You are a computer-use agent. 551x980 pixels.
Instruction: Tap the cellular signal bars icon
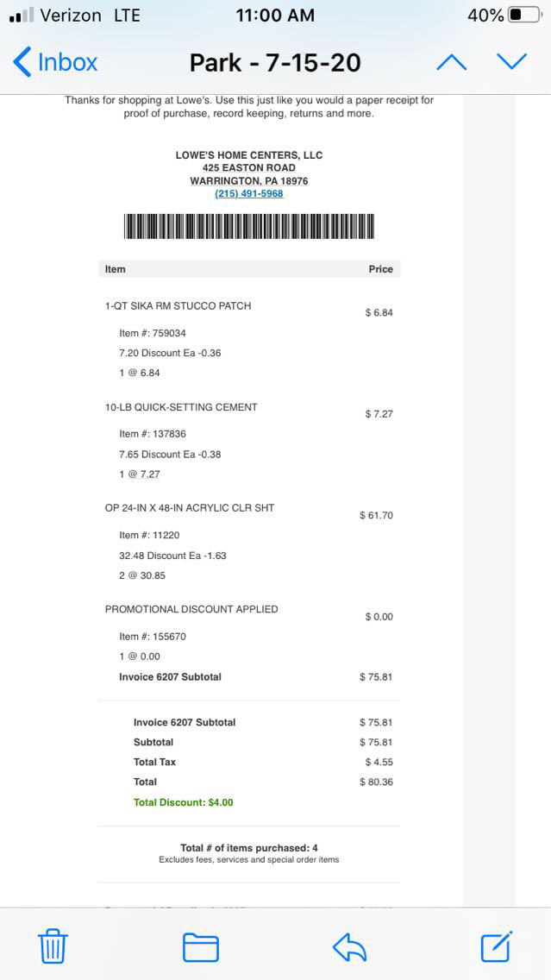click(x=21, y=16)
